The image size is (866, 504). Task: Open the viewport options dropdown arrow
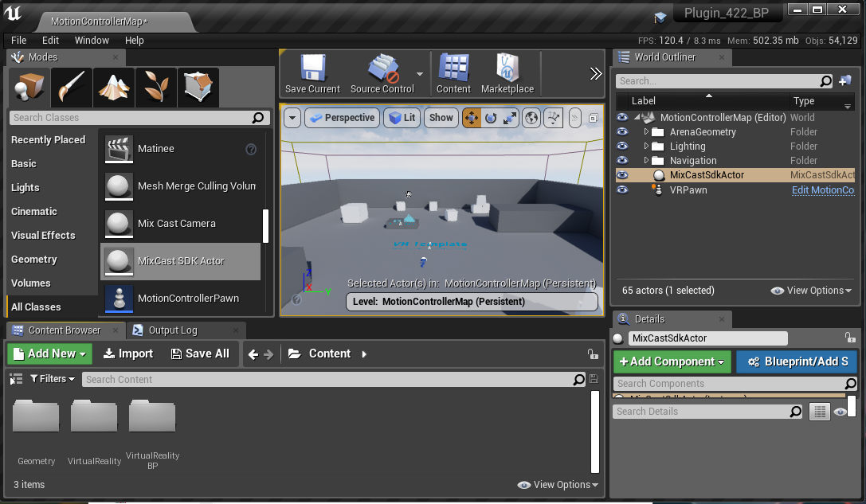tap(292, 118)
